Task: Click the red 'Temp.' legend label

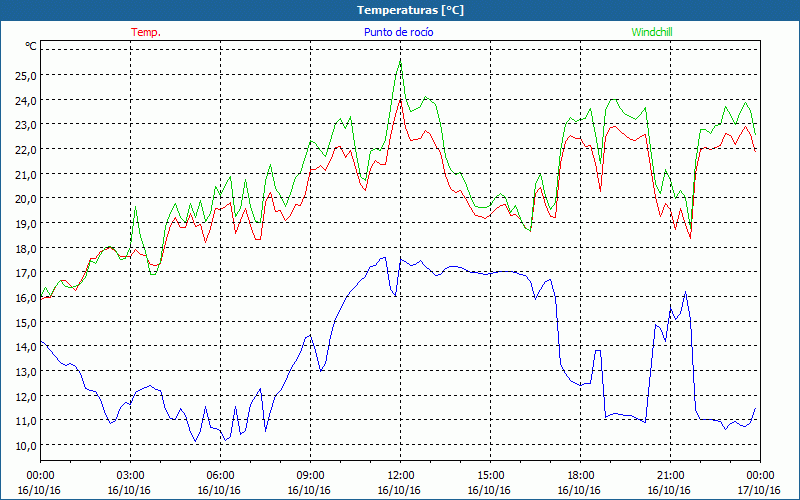Action: pos(146,32)
